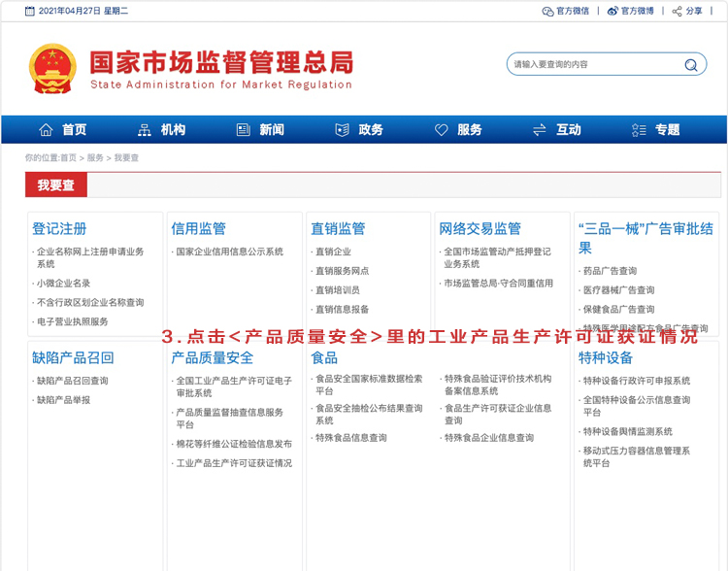728x571 pixels.
Task: Open the 药品广告查询 link
Action: (610, 271)
